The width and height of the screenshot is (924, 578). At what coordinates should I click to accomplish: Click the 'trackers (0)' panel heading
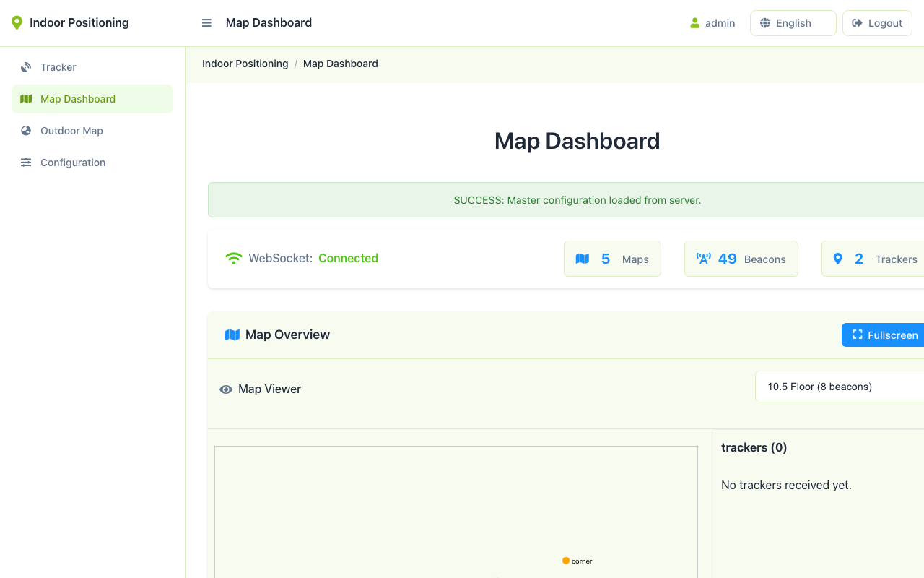tap(754, 448)
